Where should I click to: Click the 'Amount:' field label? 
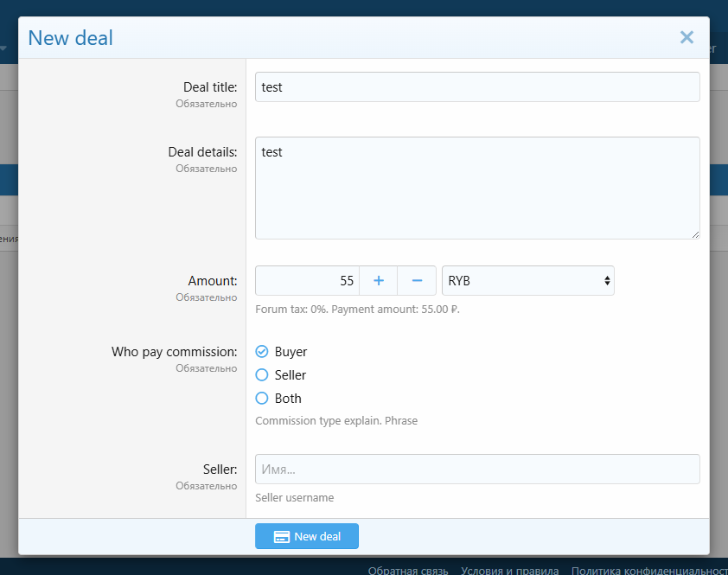pyautogui.click(x=212, y=281)
